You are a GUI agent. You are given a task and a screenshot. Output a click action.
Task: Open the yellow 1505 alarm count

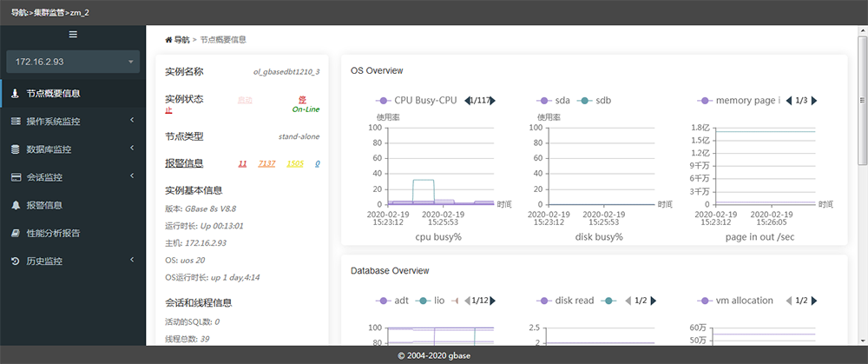click(295, 164)
